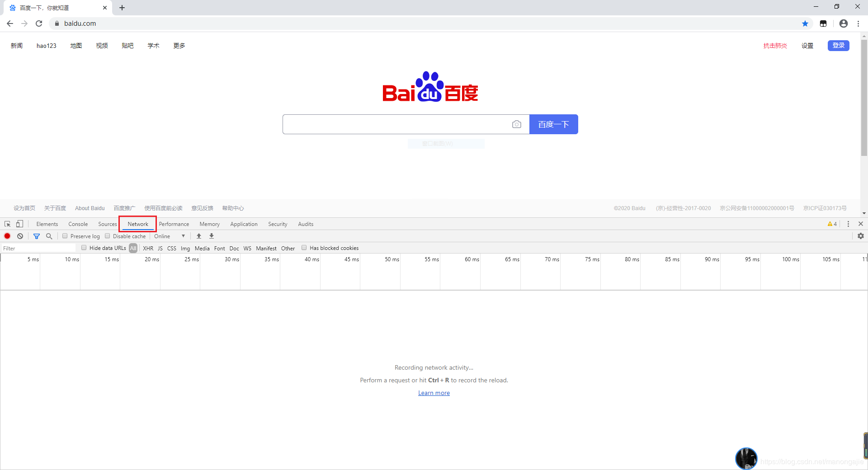Toggle the network filter funnel icon
The image size is (868, 470).
[x=37, y=236]
